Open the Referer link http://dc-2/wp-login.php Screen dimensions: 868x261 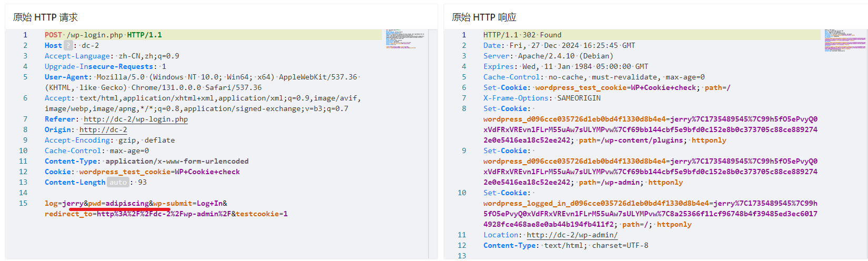click(136, 119)
